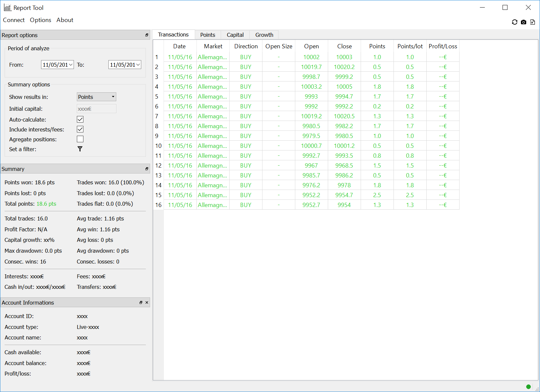The width and height of the screenshot is (540, 392).
Task: Click Close cell with value 10001.2
Action: pyautogui.click(x=344, y=146)
